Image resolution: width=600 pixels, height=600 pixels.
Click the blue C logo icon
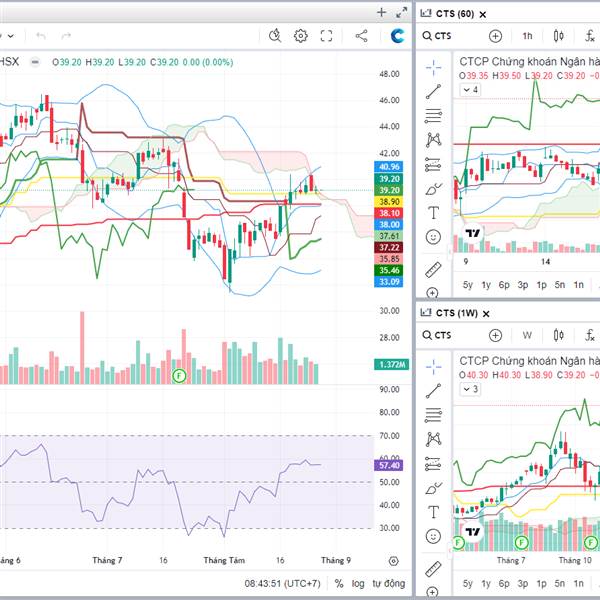point(397,36)
